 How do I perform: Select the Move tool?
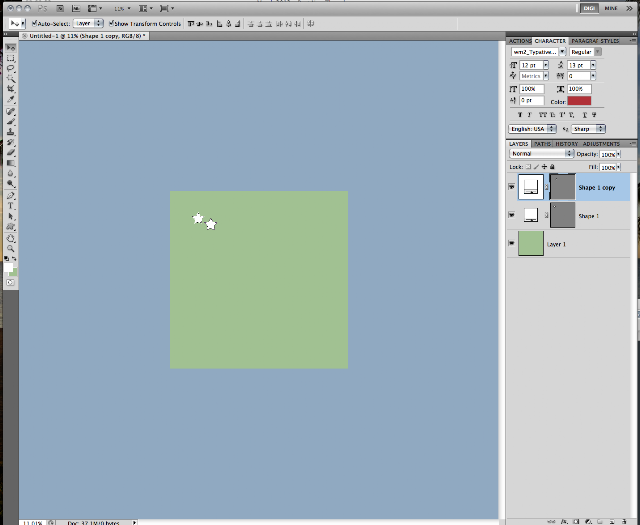11,48
